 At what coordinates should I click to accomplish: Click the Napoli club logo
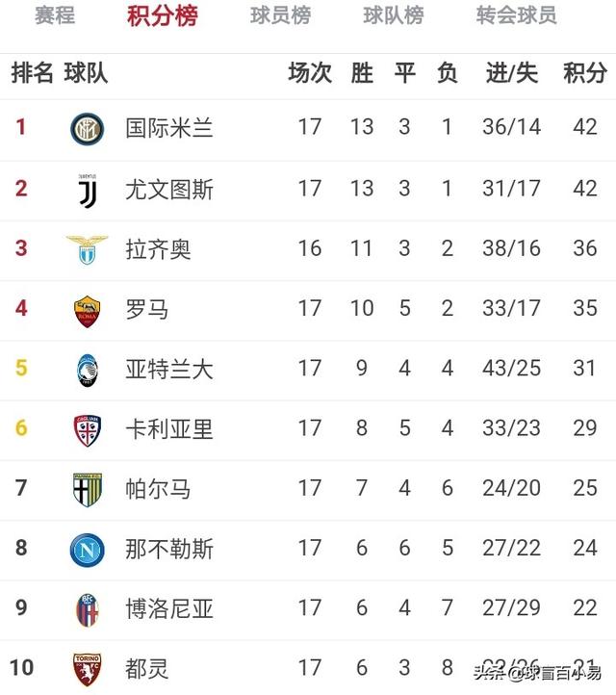click(87, 550)
